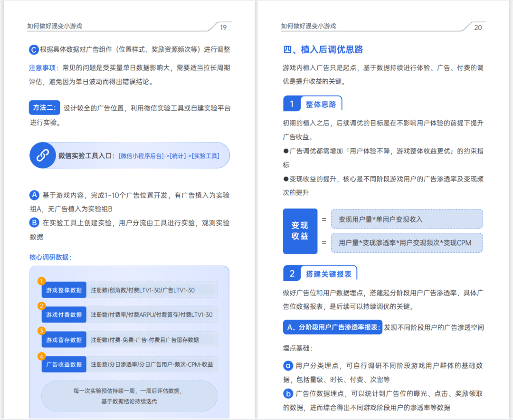The height and width of the screenshot is (420, 513).
Task: Click the 分阶段用户广告渗透率报表 heading label
Action: [x=332, y=327]
